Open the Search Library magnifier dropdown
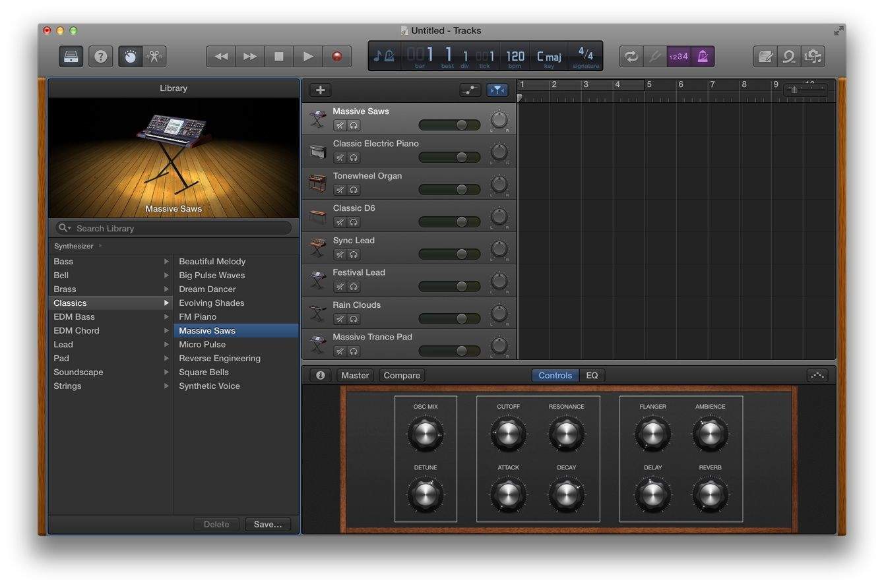 [x=65, y=228]
